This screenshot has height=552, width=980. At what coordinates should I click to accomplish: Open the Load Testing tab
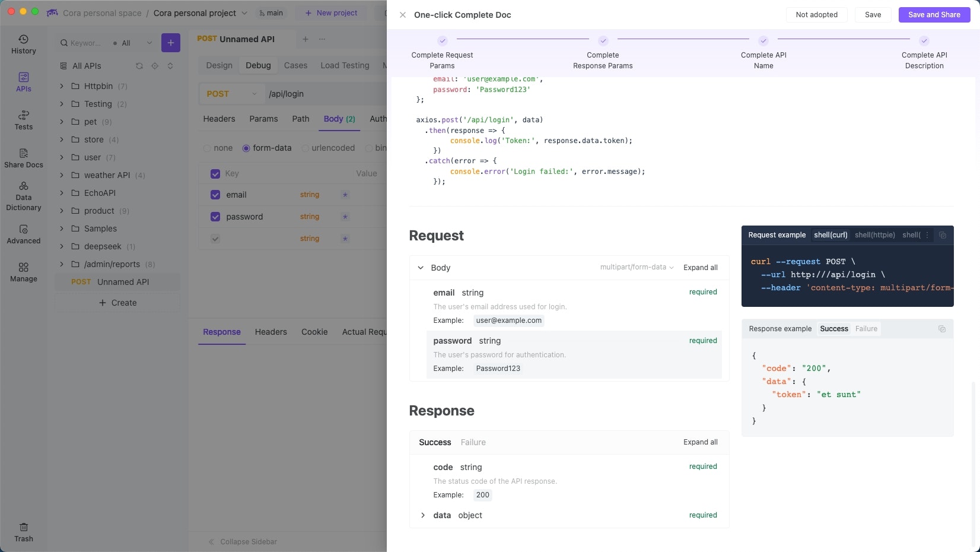345,65
